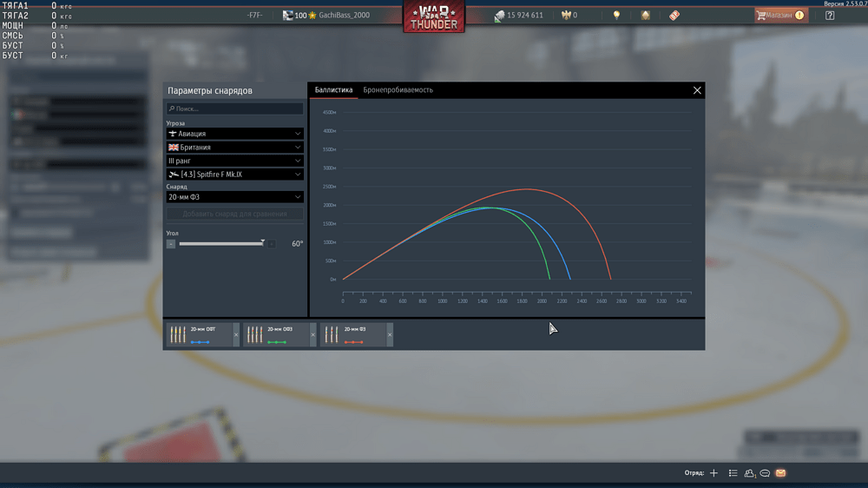
Task: Remove 20-мм ФЗ shell from comparison
Action: tap(389, 335)
